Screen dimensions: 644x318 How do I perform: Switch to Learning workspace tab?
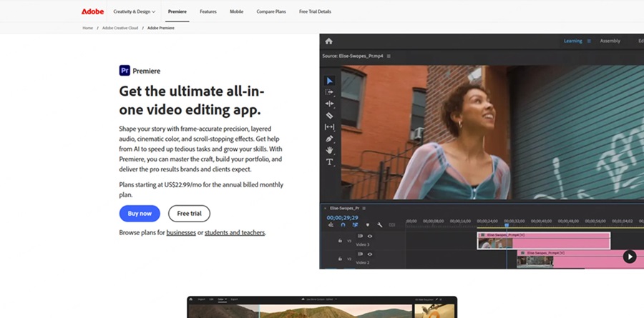pyautogui.click(x=573, y=41)
